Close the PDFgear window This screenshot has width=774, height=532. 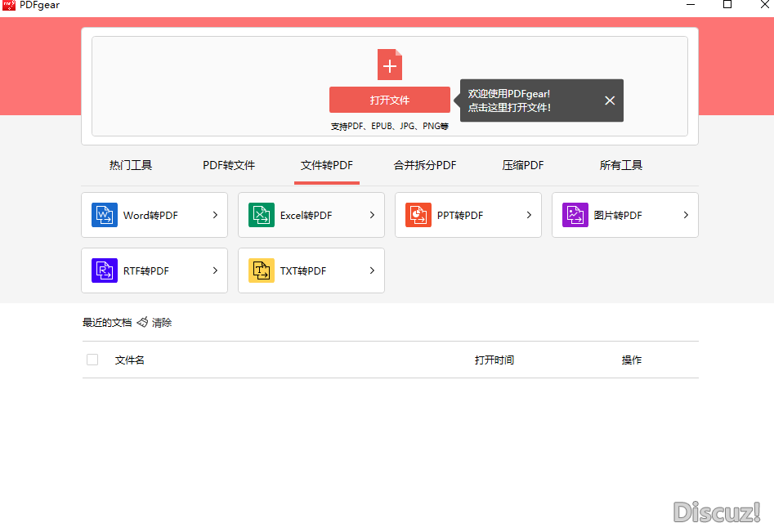[x=765, y=4]
